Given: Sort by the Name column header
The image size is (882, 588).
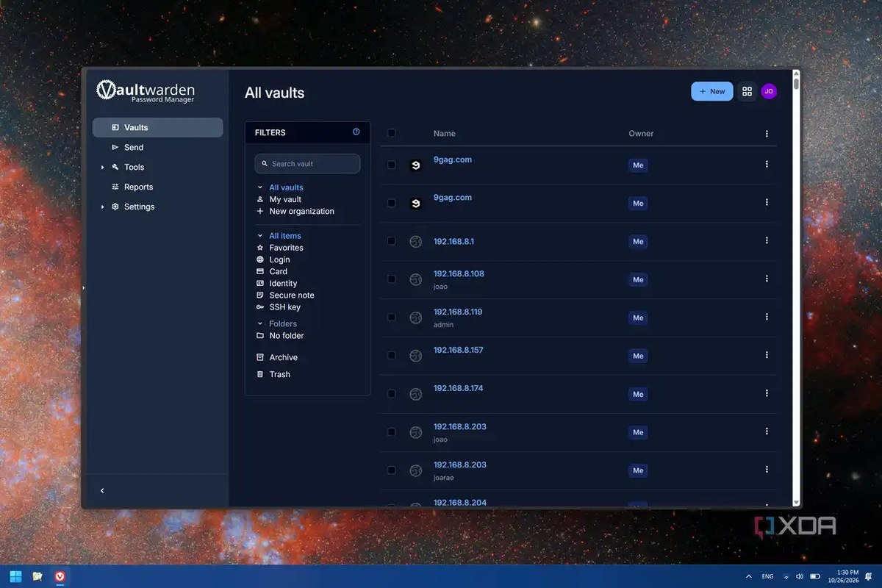Looking at the screenshot, I should tap(445, 134).
